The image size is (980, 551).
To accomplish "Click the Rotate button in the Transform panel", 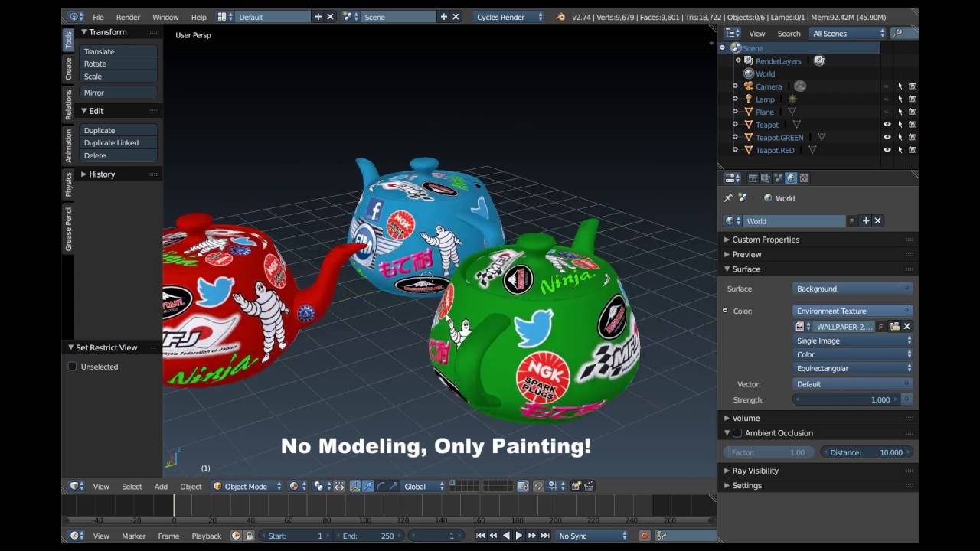I will (119, 64).
